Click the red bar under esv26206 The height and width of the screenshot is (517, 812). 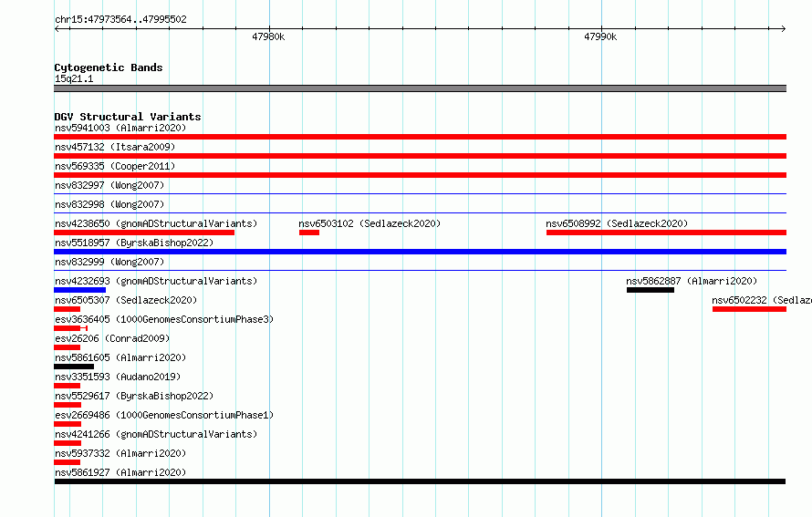coord(67,347)
